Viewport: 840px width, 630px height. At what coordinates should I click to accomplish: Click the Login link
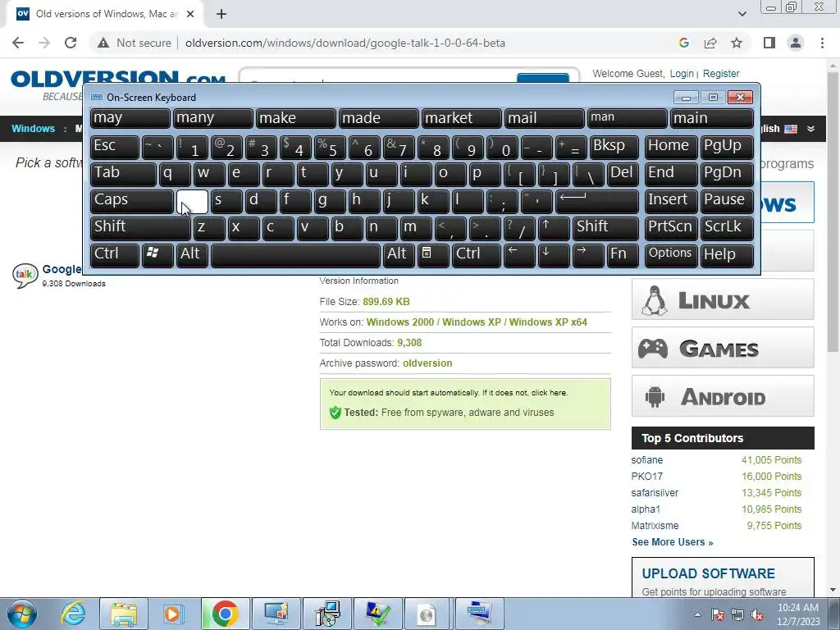682,73
